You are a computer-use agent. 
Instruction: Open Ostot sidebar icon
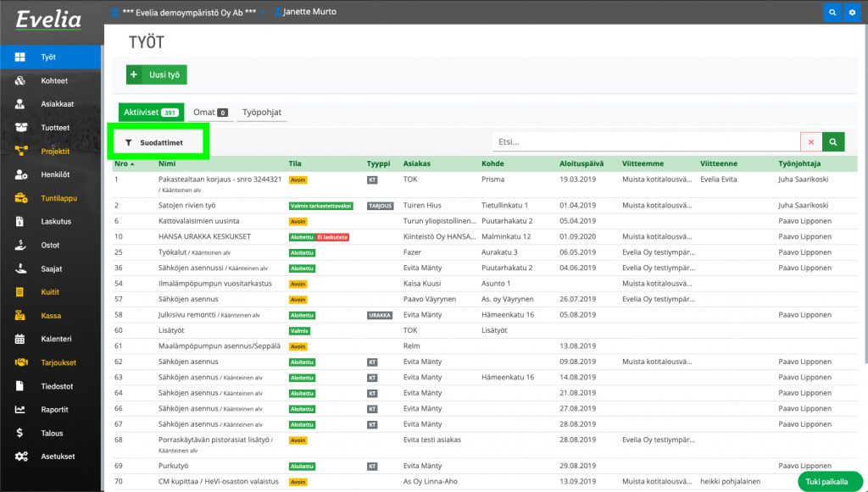[20, 245]
